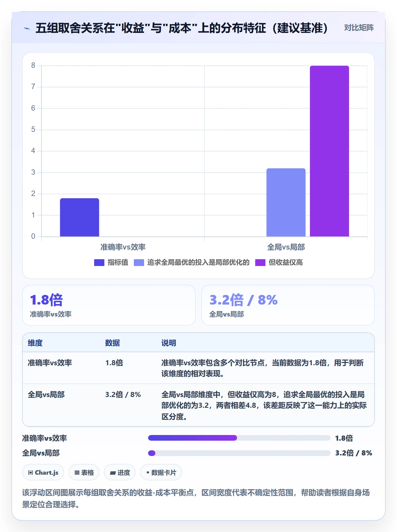Toggle the "指标值" legend swatch
The image size is (397, 532).
tap(99, 263)
